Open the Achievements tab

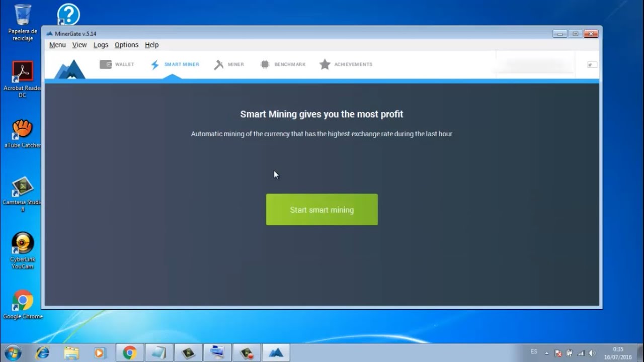point(346,64)
